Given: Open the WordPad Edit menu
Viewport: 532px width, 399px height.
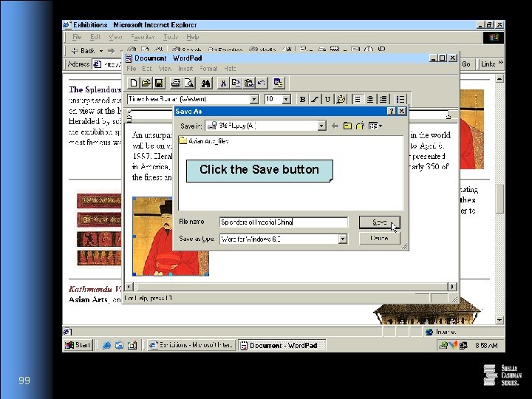Looking at the screenshot, I should point(147,69).
